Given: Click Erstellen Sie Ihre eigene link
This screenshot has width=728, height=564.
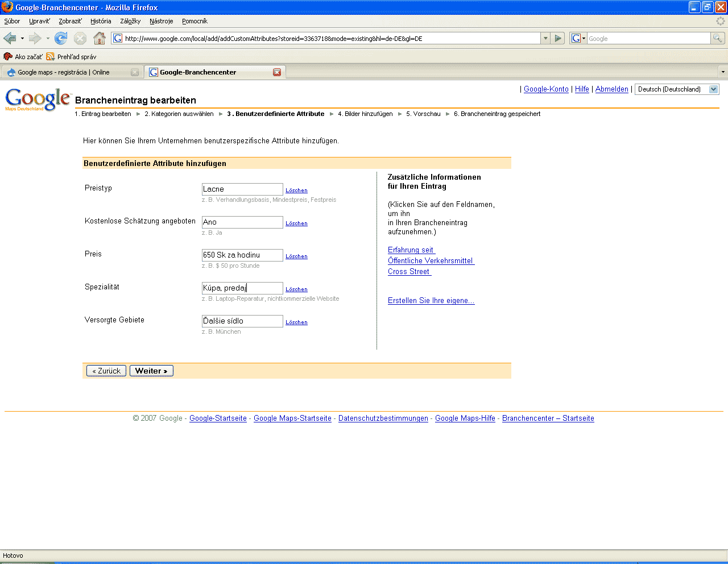Looking at the screenshot, I should click(431, 301).
